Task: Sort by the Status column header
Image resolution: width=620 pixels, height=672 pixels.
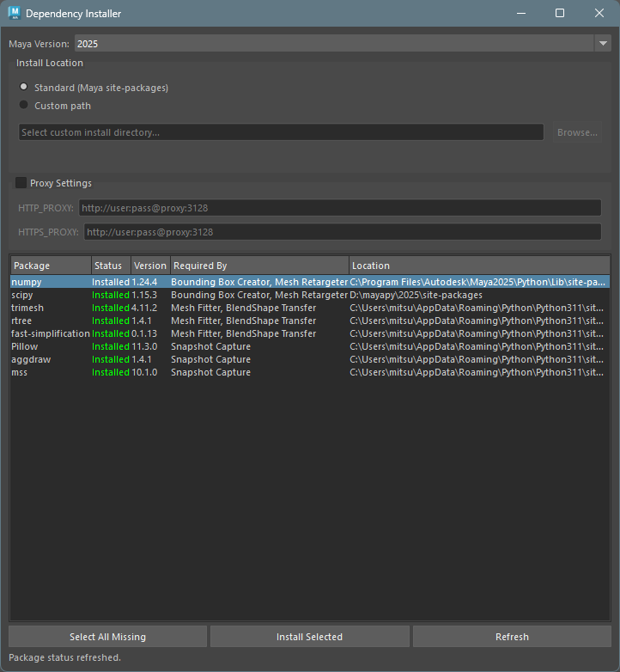Action: [110, 266]
